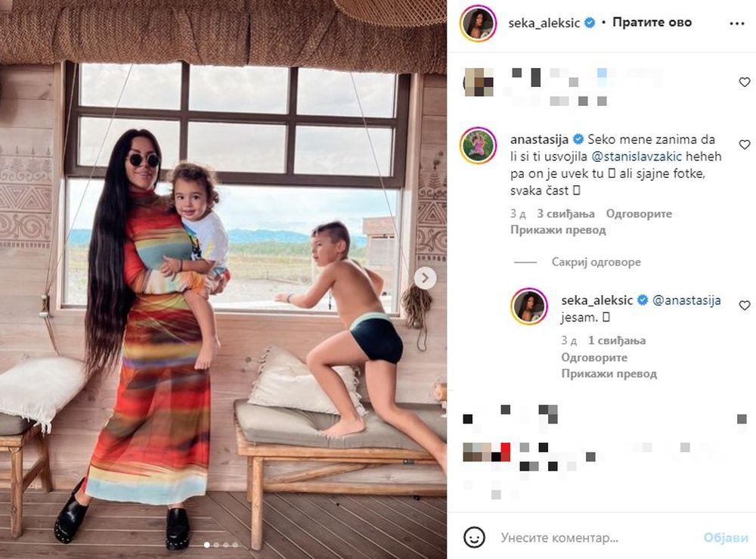Click the Објави post button
Screen dimensions: 756x559
coord(726,537)
